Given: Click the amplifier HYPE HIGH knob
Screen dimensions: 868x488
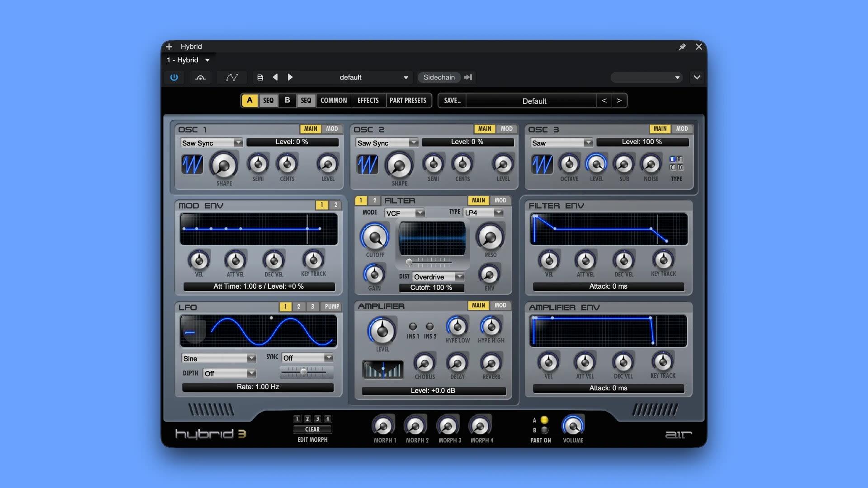Looking at the screenshot, I should pos(491,326).
